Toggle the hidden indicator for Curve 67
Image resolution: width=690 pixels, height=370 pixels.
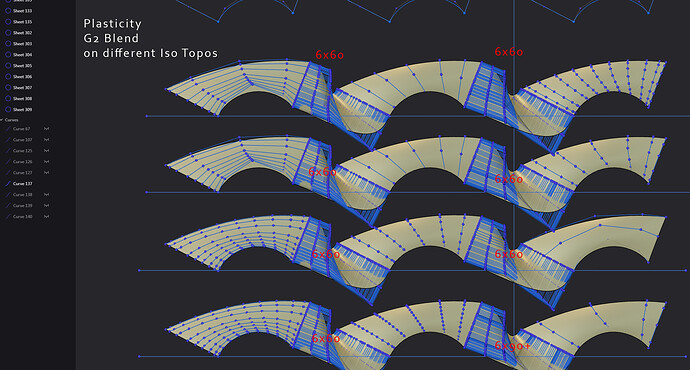point(46,129)
